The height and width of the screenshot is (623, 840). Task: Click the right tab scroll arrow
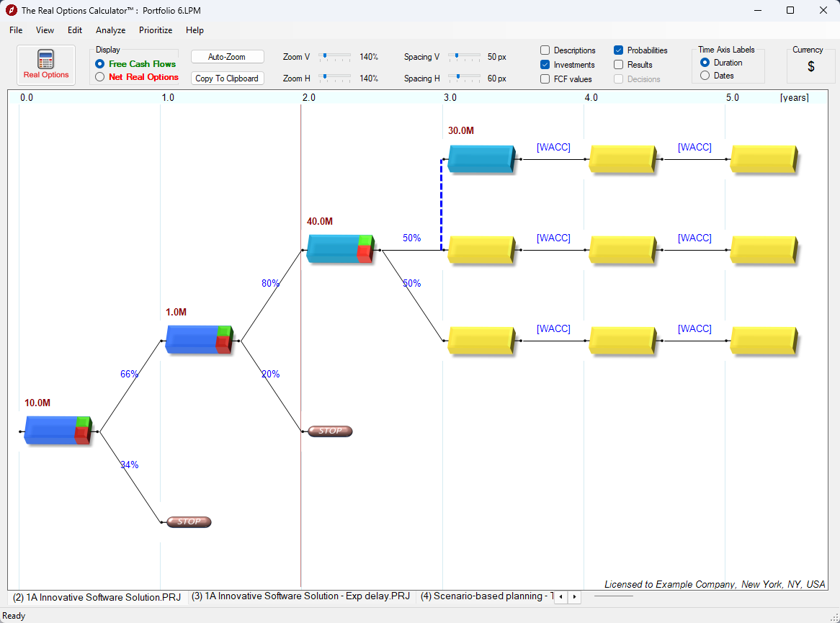pyautogui.click(x=574, y=597)
